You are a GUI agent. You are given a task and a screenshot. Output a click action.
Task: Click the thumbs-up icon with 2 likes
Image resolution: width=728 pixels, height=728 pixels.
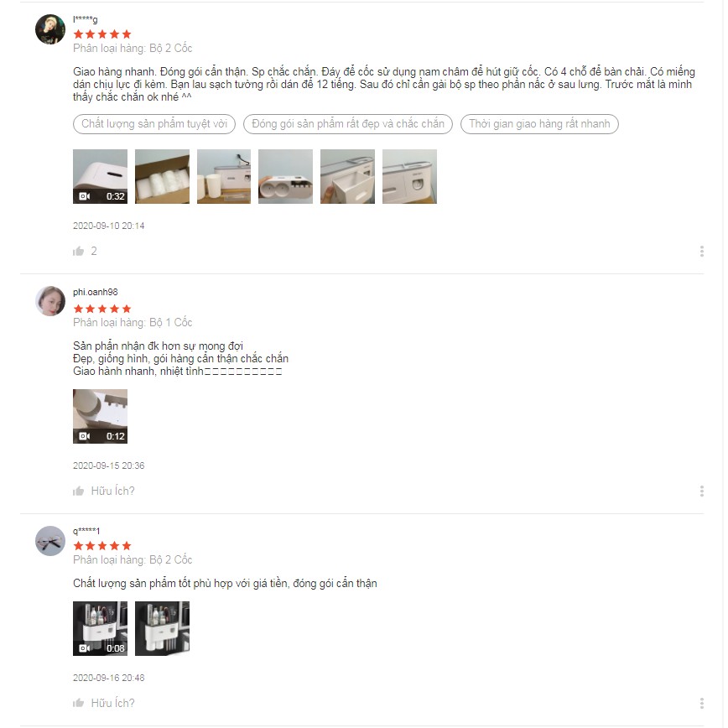tap(79, 251)
